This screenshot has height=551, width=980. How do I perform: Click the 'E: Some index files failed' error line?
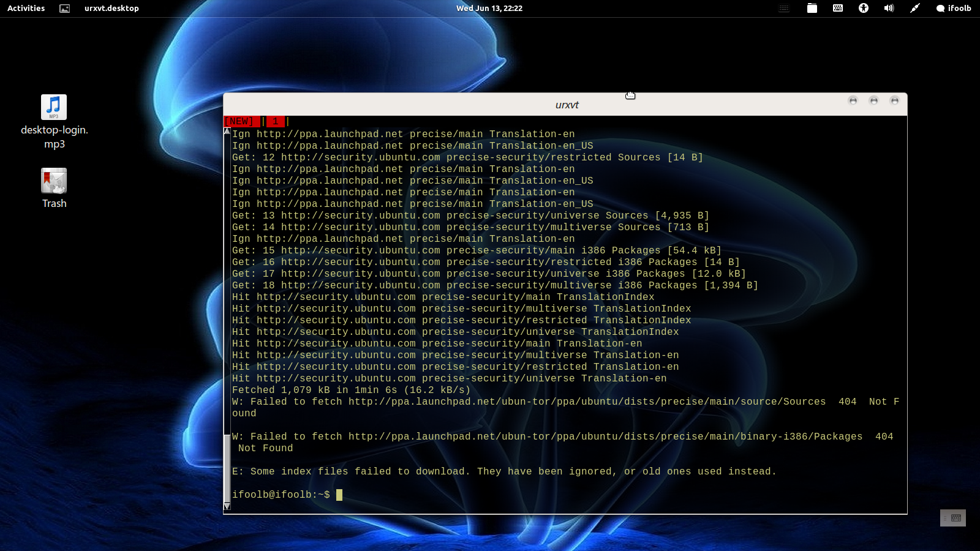tap(504, 471)
